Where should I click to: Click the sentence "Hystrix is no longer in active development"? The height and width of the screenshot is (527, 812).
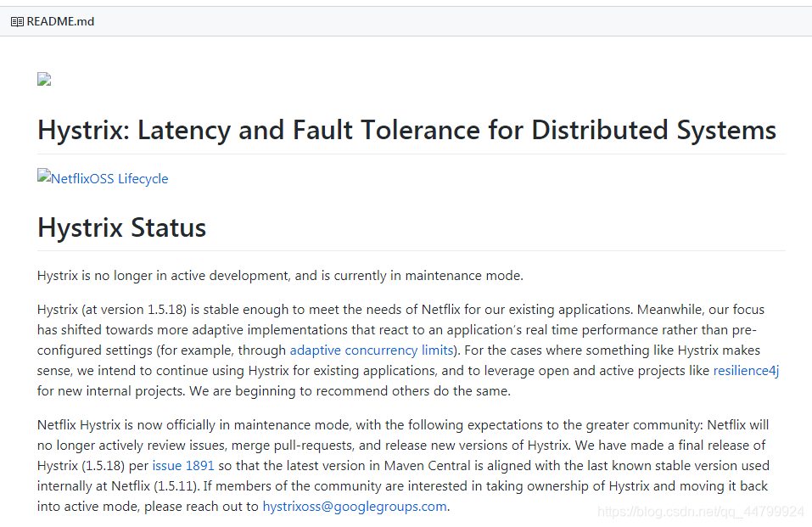click(x=163, y=276)
